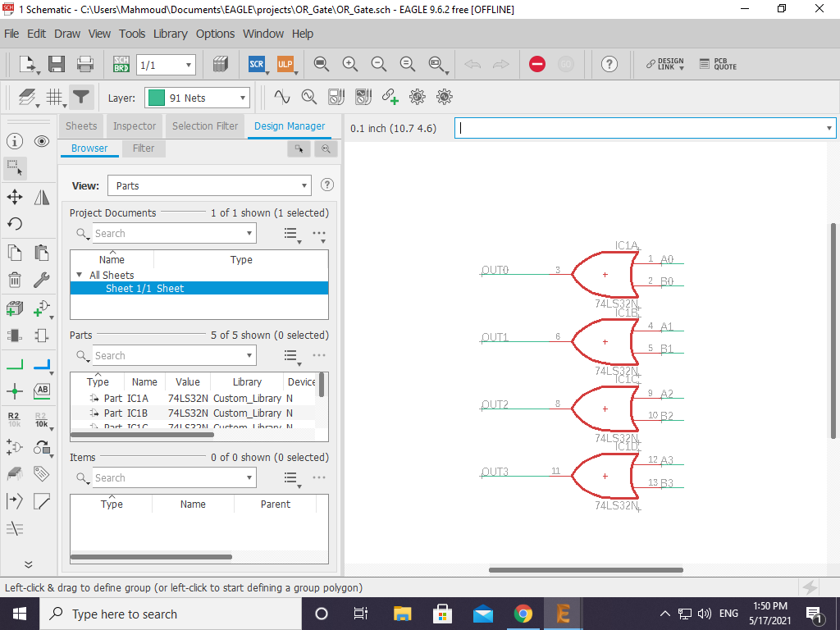This screenshot has width=840, height=630.
Task: Select the Label tool
Action: click(x=42, y=391)
